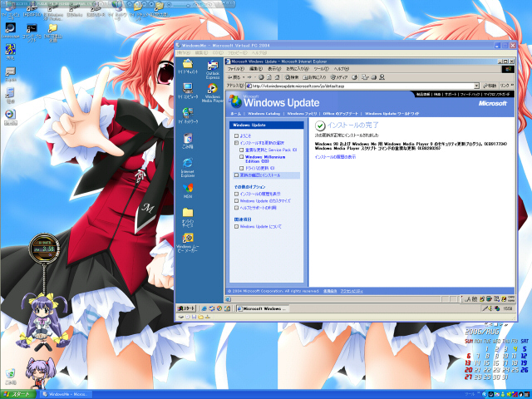Click the Windows Catalog navigation link
Image resolution: width=532 pixels, height=399 pixels.
[264, 112]
